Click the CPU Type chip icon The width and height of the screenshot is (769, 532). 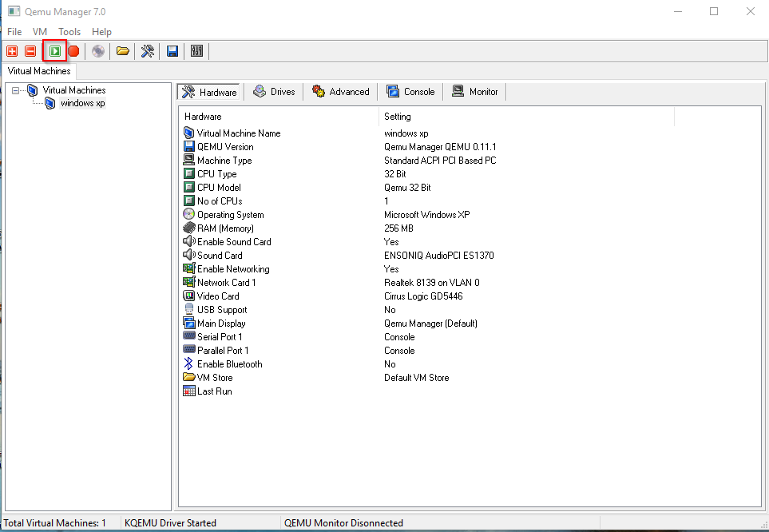188,173
